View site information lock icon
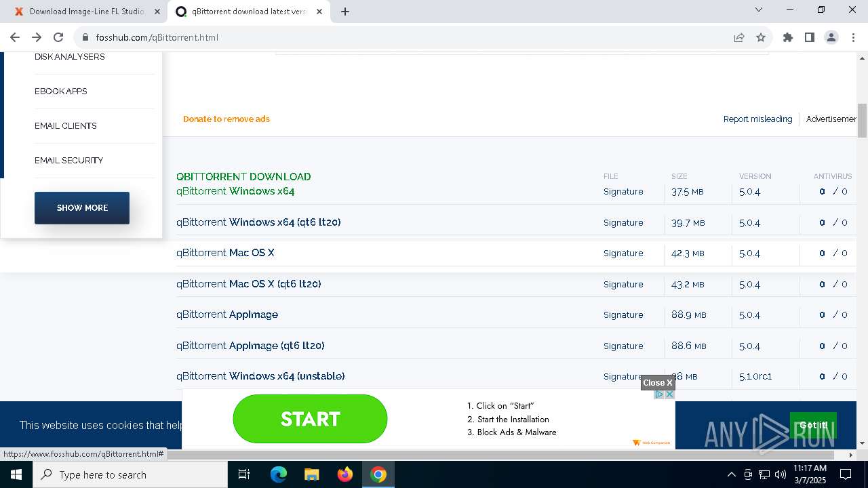 tap(85, 37)
